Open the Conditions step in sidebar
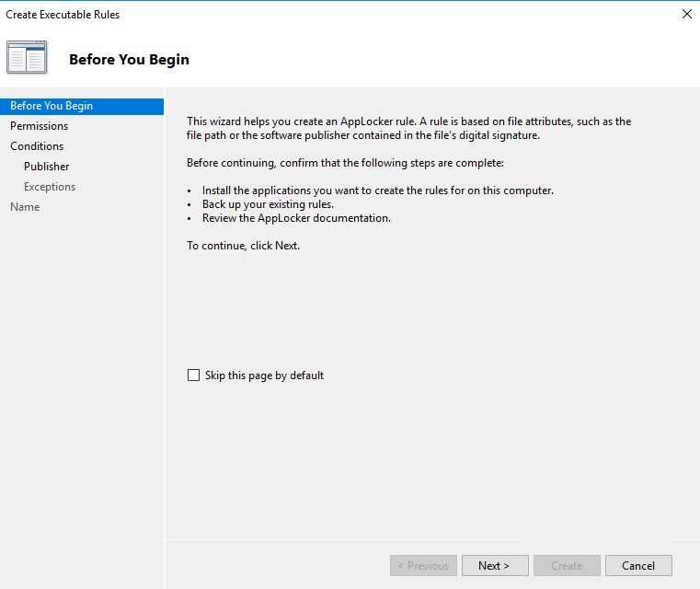Image resolution: width=700 pixels, height=589 pixels. [37, 146]
